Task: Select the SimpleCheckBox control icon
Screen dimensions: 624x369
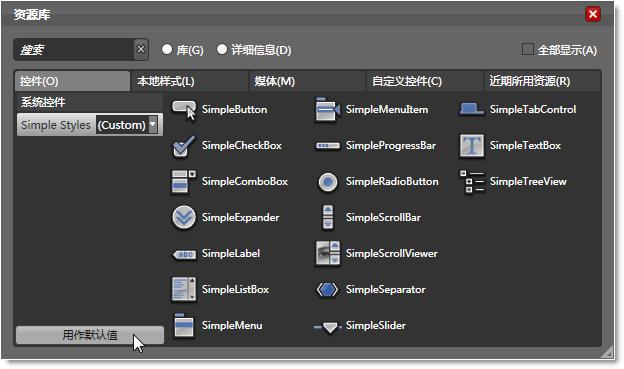Action: [184, 146]
